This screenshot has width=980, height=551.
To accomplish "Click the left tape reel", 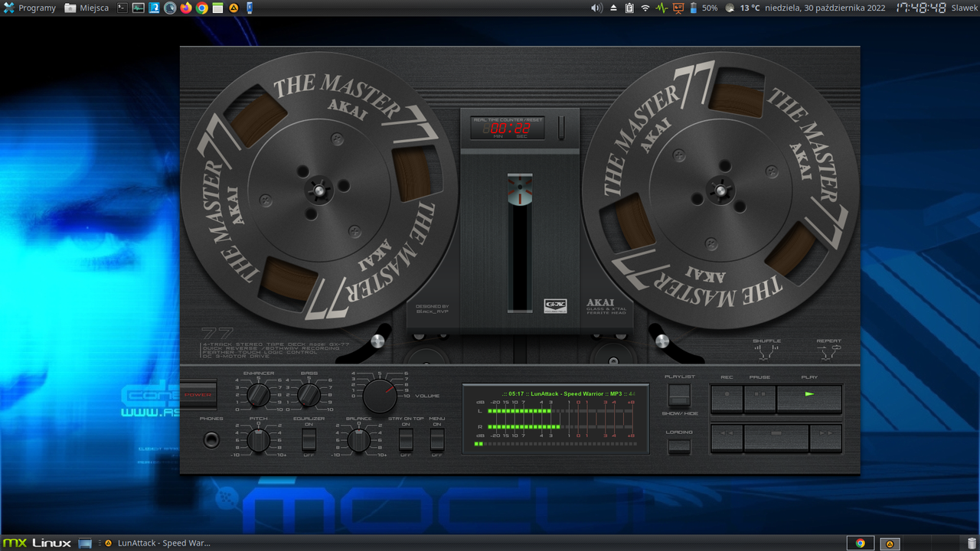I will pyautogui.click(x=319, y=189).
